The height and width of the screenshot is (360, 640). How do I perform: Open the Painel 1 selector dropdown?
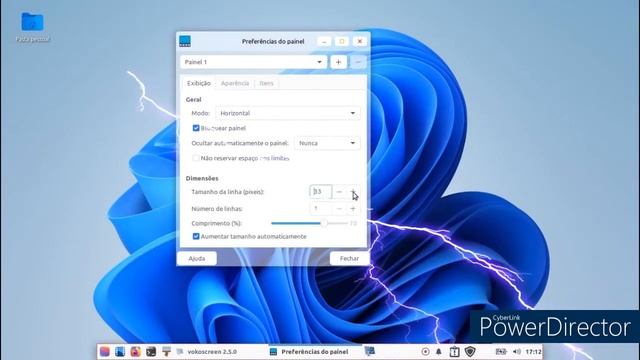[253, 62]
